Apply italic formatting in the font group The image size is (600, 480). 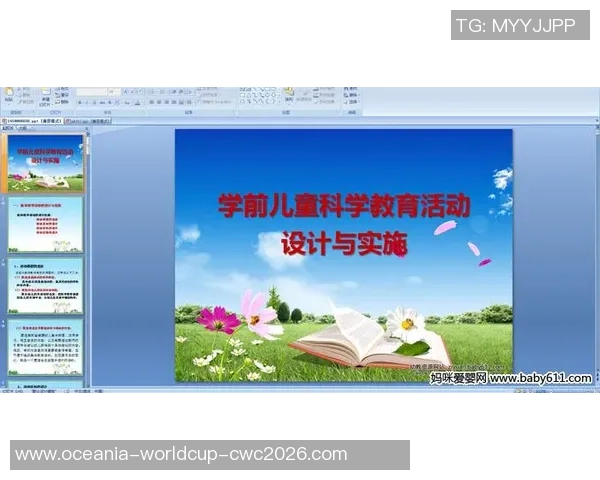87,103
